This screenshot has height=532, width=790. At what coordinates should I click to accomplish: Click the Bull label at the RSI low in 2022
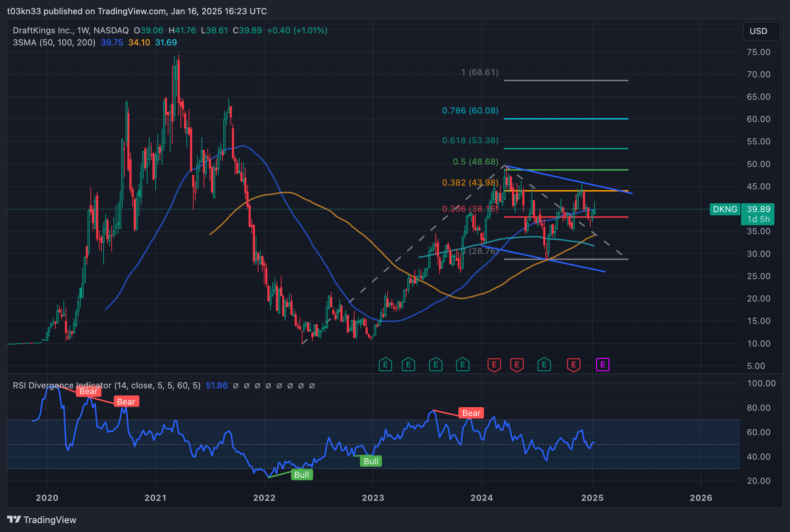pyautogui.click(x=302, y=475)
